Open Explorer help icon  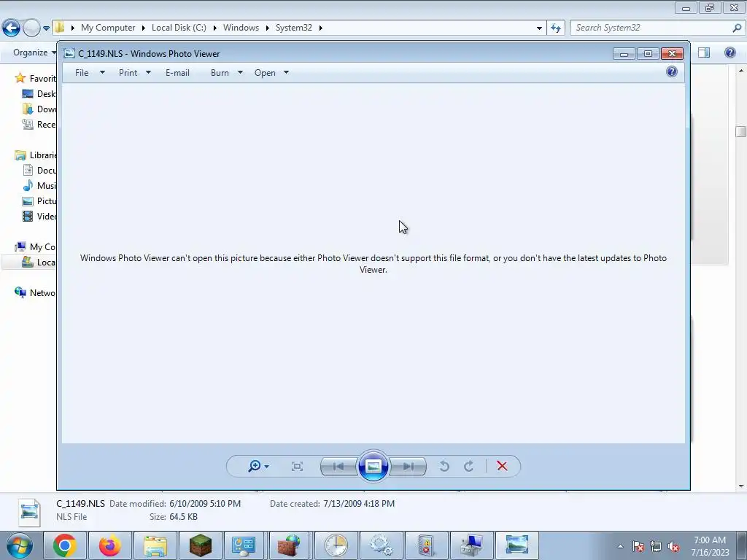[x=729, y=52]
